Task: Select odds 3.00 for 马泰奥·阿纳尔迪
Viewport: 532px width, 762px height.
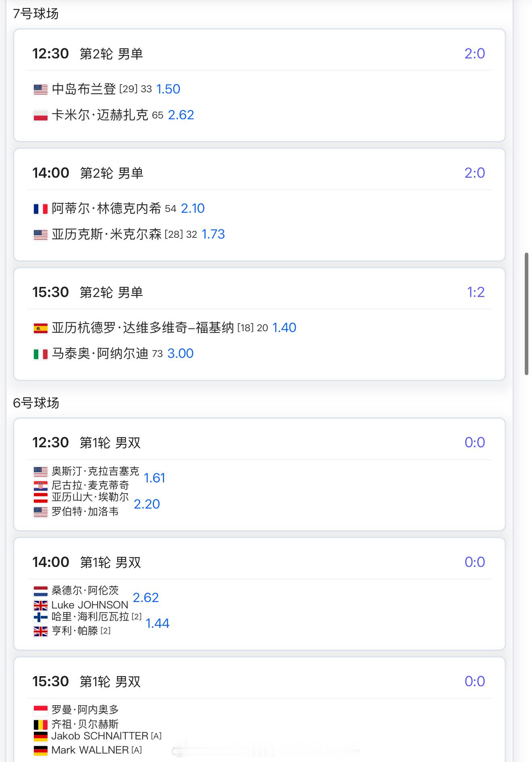Action: pyautogui.click(x=180, y=353)
